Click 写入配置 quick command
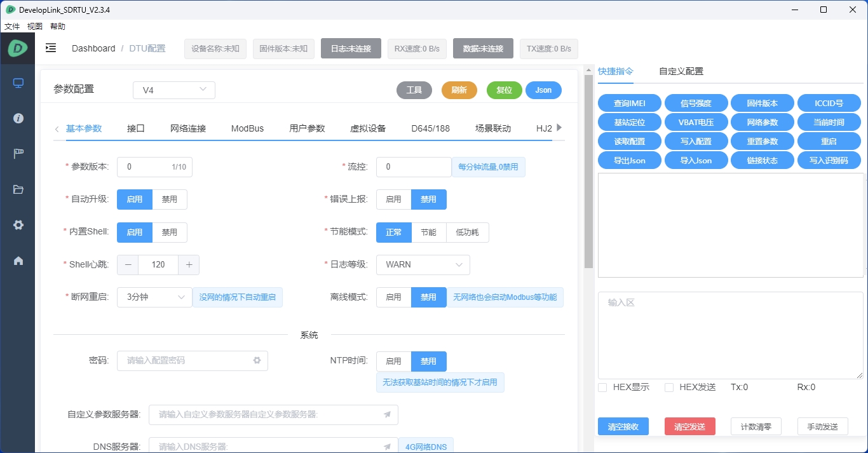868x453 pixels. point(696,141)
